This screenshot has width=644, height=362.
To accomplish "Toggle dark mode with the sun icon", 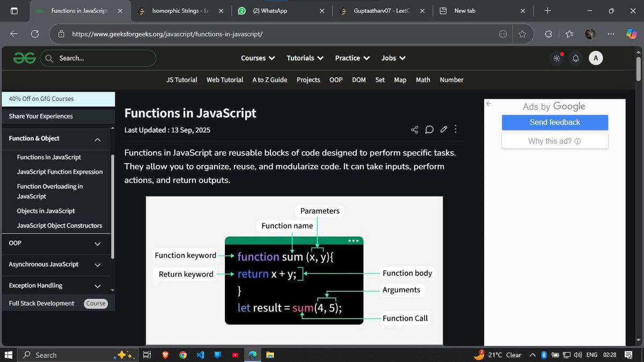I will [557, 58].
